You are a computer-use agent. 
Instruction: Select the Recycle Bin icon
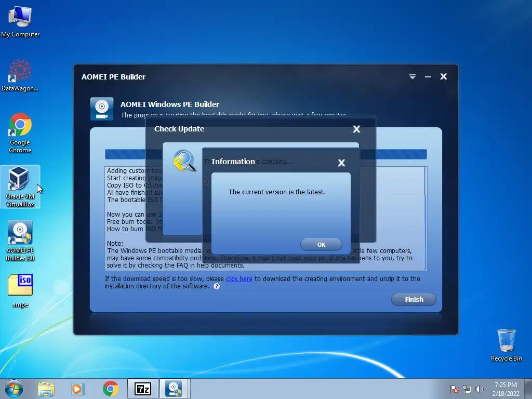(x=506, y=345)
